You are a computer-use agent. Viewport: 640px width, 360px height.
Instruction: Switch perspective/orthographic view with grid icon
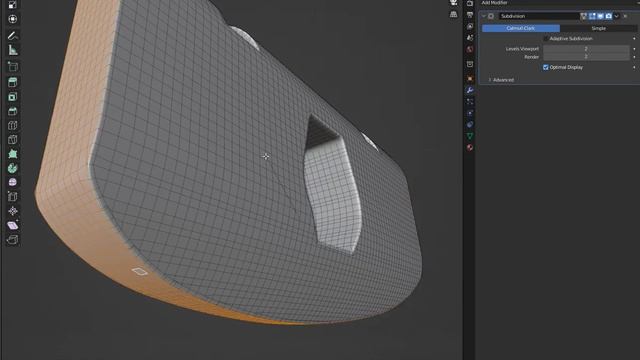pyautogui.click(x=453, y=14)
